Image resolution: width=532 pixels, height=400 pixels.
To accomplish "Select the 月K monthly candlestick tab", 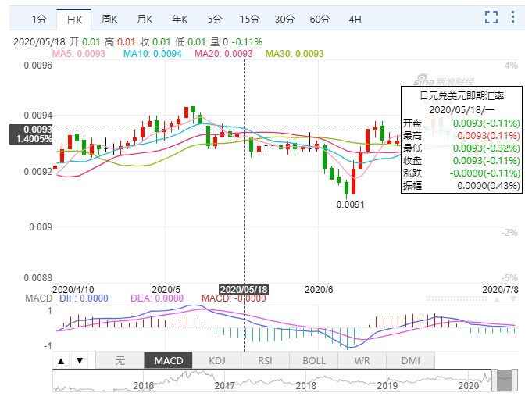I will [145, 18].
